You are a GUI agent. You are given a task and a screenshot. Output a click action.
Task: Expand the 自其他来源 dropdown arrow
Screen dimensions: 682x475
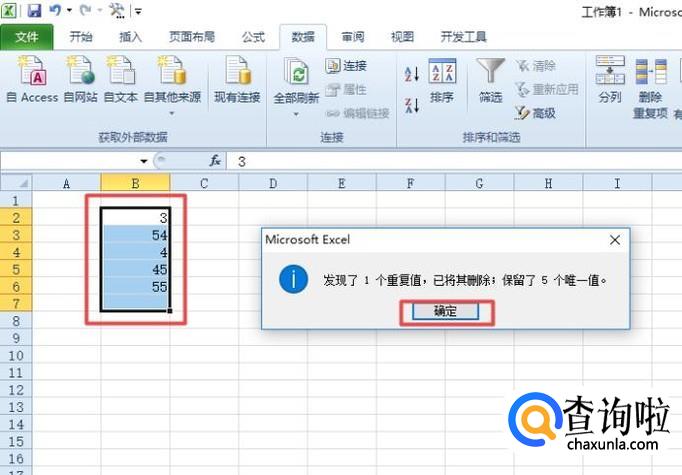(x=172, y=114)
